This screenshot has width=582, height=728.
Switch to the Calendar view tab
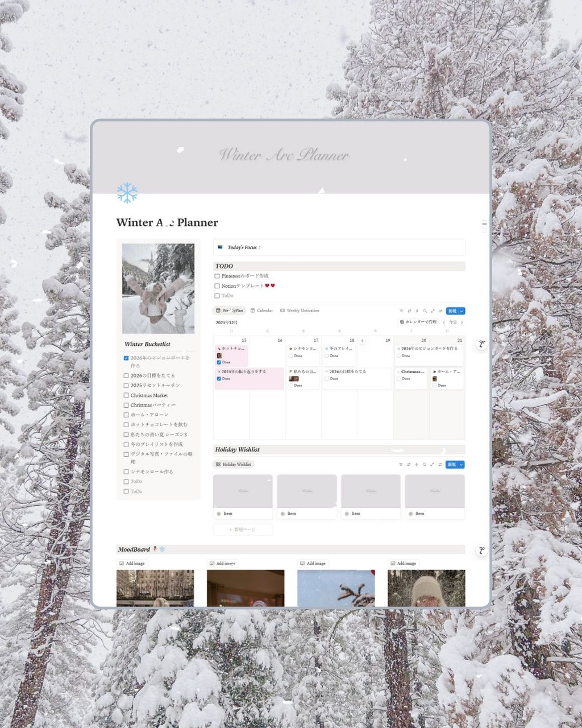point(261,311)
